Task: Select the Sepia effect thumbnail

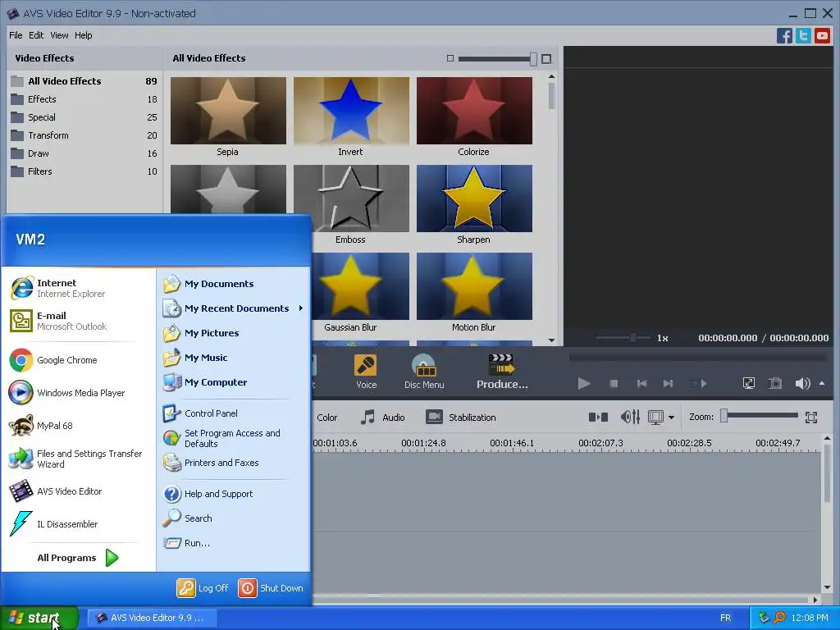Action: [228, 111]
